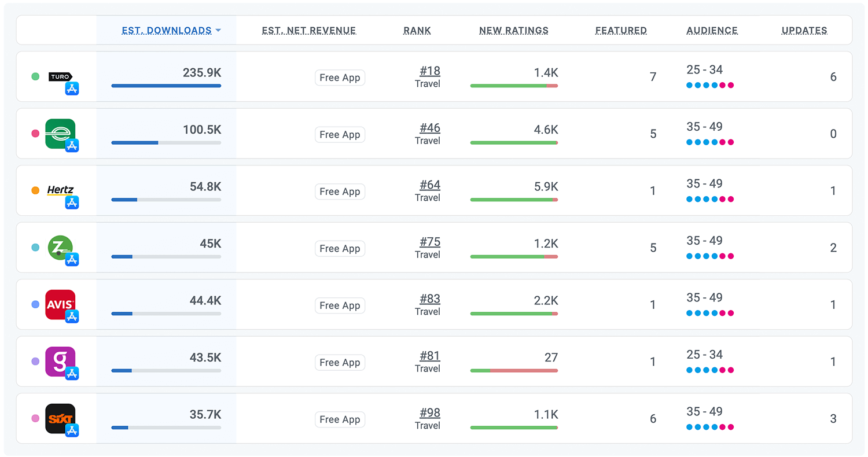Click the pink-violet color dot beside Sixt

click(x=35, y=418)
